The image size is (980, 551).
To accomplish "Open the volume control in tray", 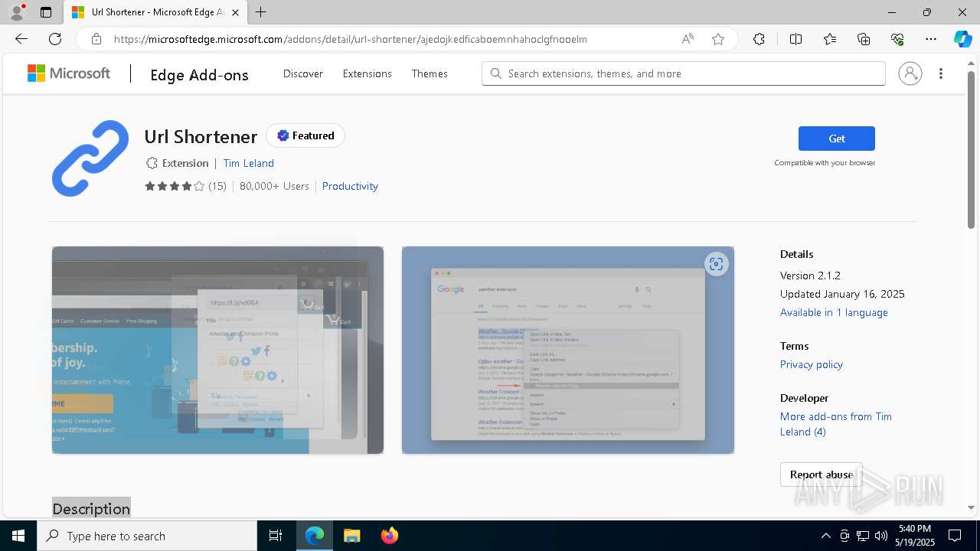I will click(x=881, y=536).
